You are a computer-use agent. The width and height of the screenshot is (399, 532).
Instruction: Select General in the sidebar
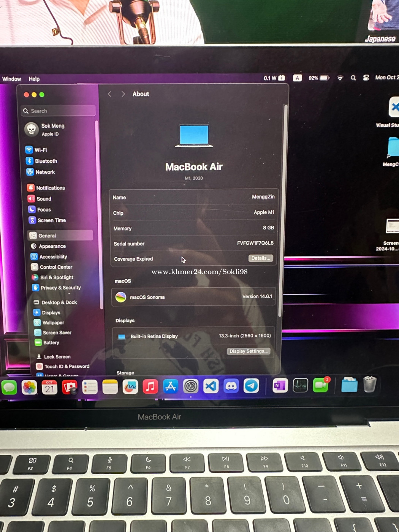(x=60, y=235)
